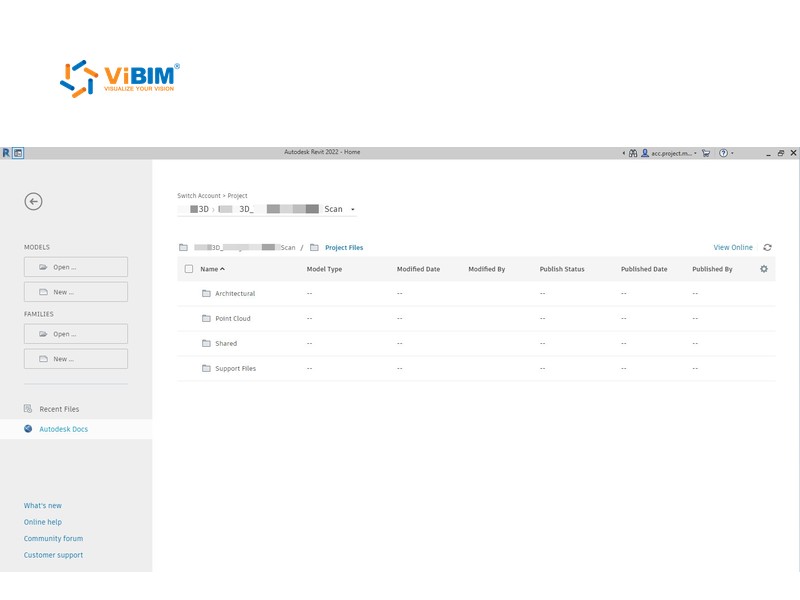This screenshot has width=800, height=600.
Task: Open the Architectural folder
Action: click(235, 293)
